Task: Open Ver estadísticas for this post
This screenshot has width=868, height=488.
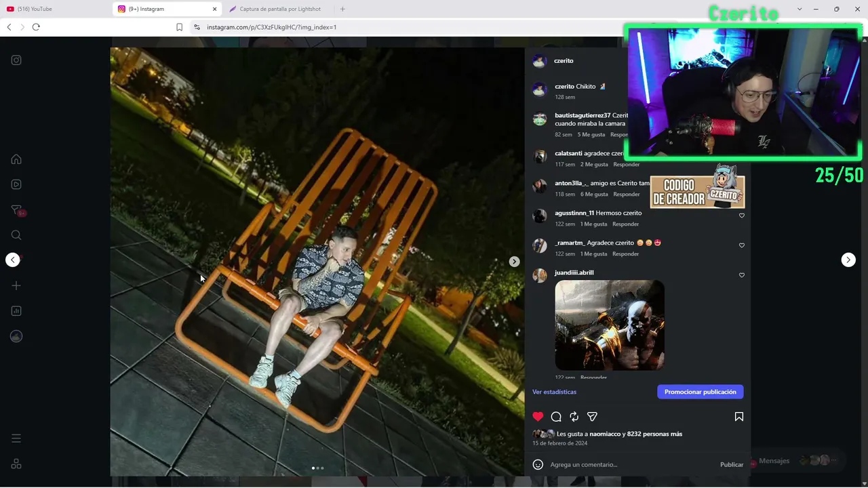Action: [554, 392]
